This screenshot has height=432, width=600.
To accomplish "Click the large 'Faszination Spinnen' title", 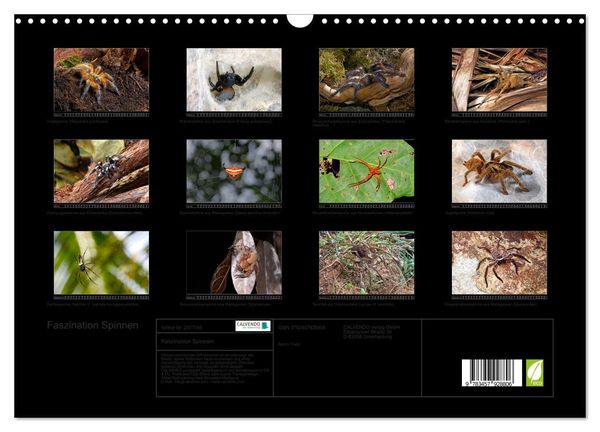I will [x=93, y=325].
